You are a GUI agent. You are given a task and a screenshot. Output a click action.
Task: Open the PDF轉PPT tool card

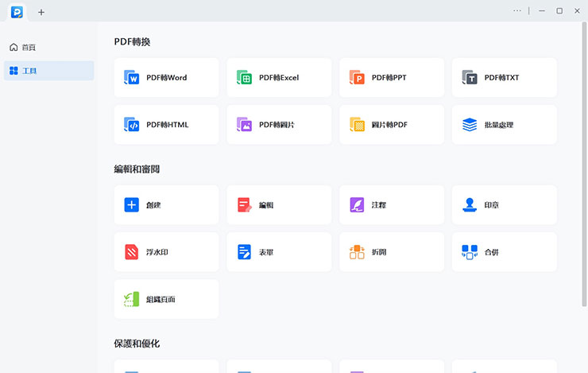[392, 78]
